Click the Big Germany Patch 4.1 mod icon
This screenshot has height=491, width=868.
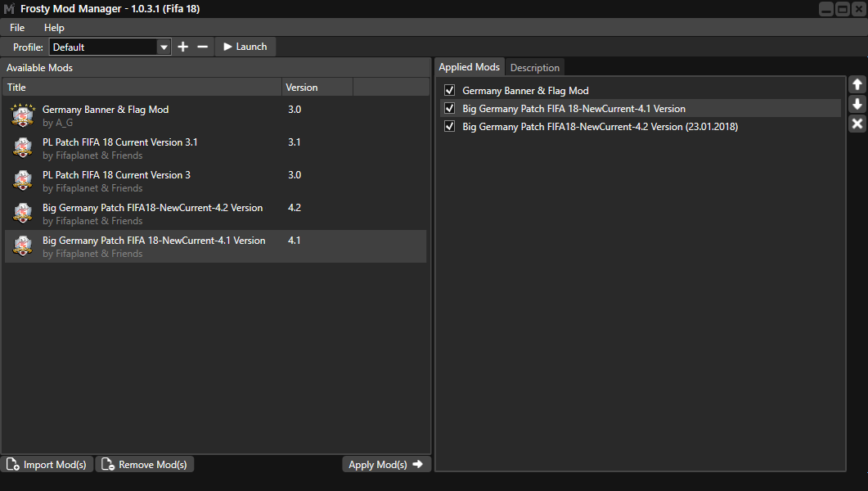(23, 245)
